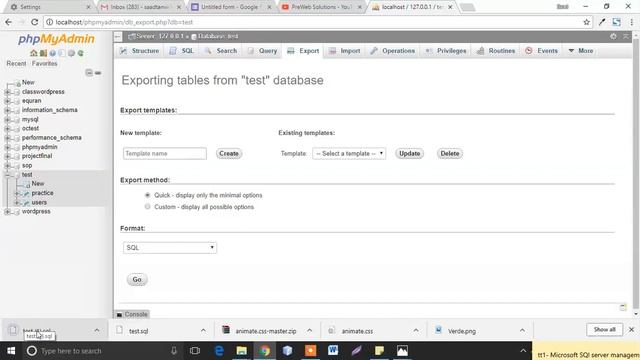
Task: Go back in browser history
Action: pos(9,22)
